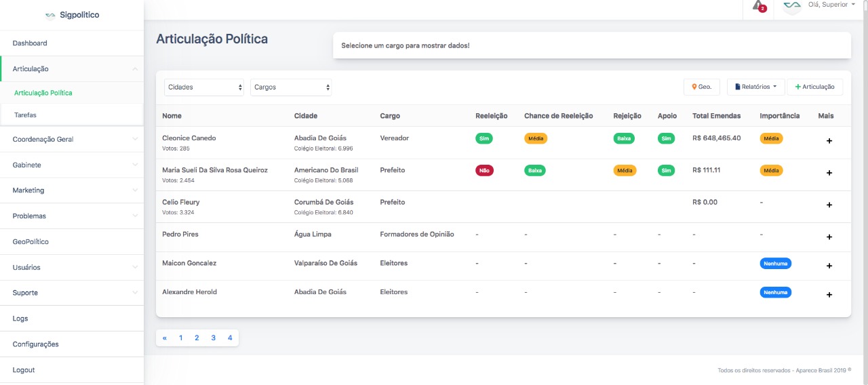
Task: Go to page 3 in pagination
Action: coord(213,338)
